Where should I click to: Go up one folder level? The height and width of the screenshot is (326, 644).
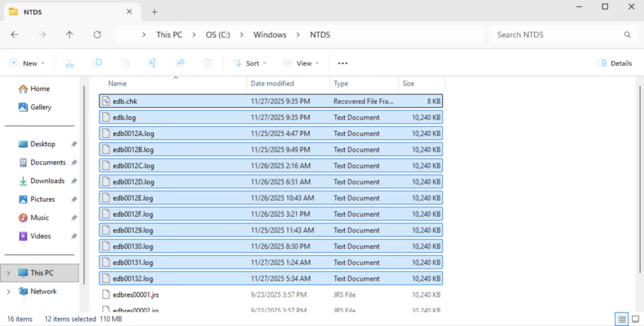(69, 35)
